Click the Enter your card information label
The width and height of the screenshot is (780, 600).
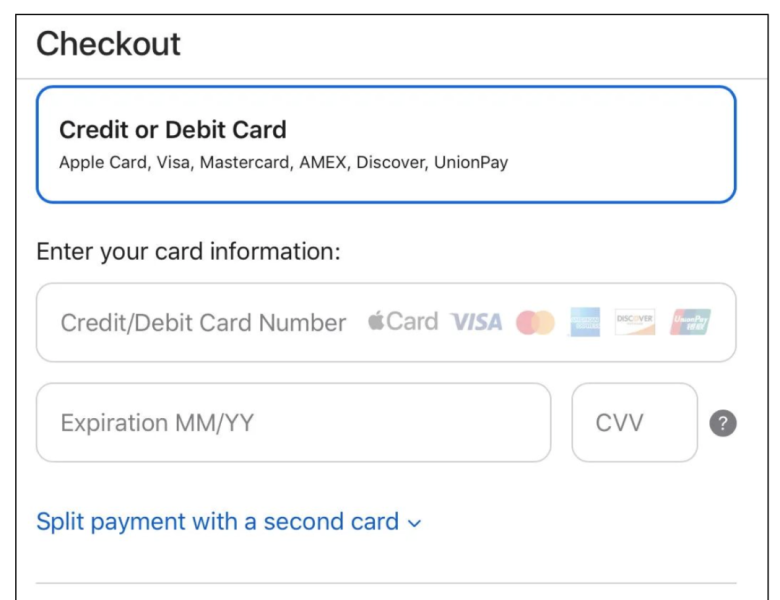click(189, 252)
